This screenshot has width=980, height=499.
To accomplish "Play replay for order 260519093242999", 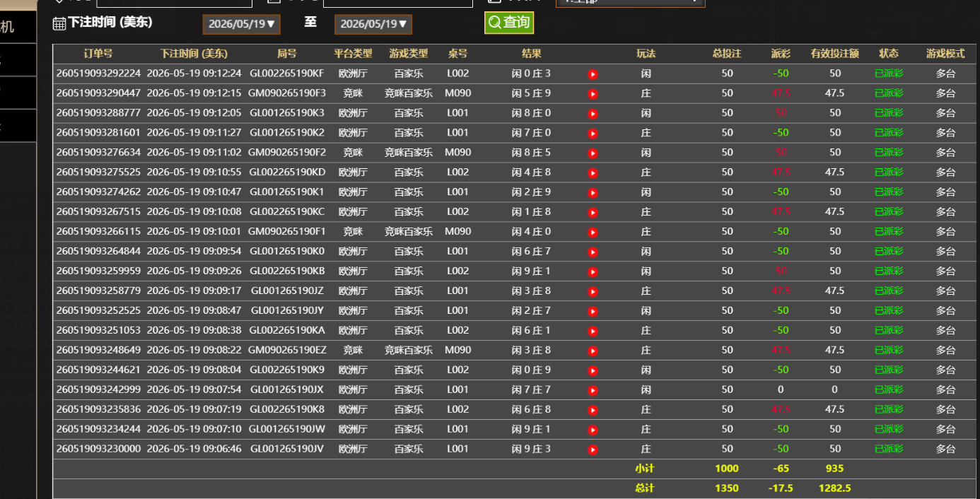I will (x=593, y=391).
